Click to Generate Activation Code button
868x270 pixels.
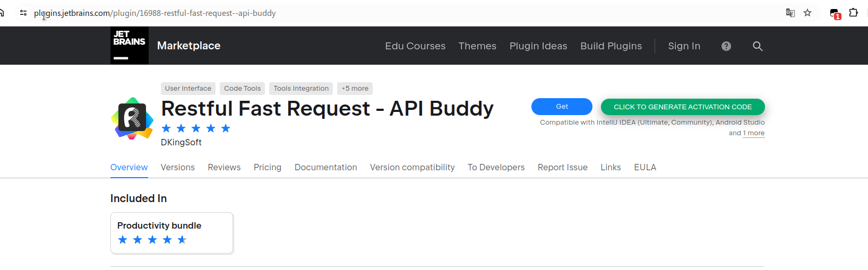coord(683,107)
